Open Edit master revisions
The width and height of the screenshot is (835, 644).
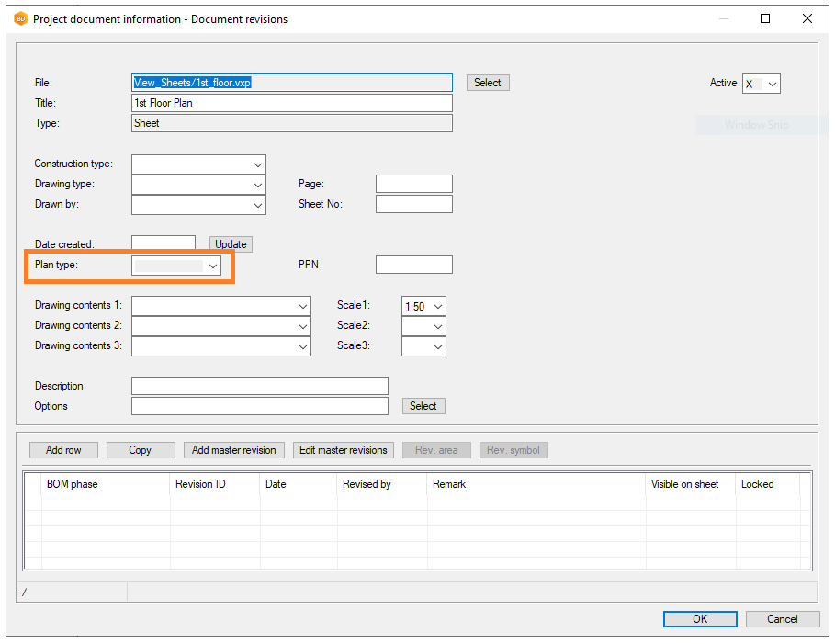tap(344, 450)
